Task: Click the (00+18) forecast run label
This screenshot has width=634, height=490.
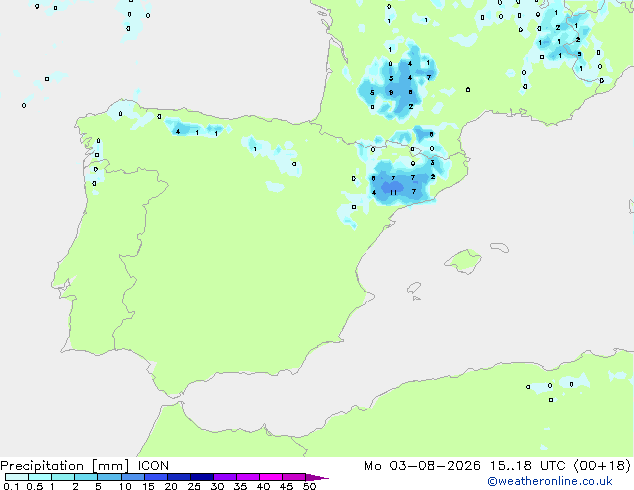Action: pyautogui.click(x=602, y=466)
